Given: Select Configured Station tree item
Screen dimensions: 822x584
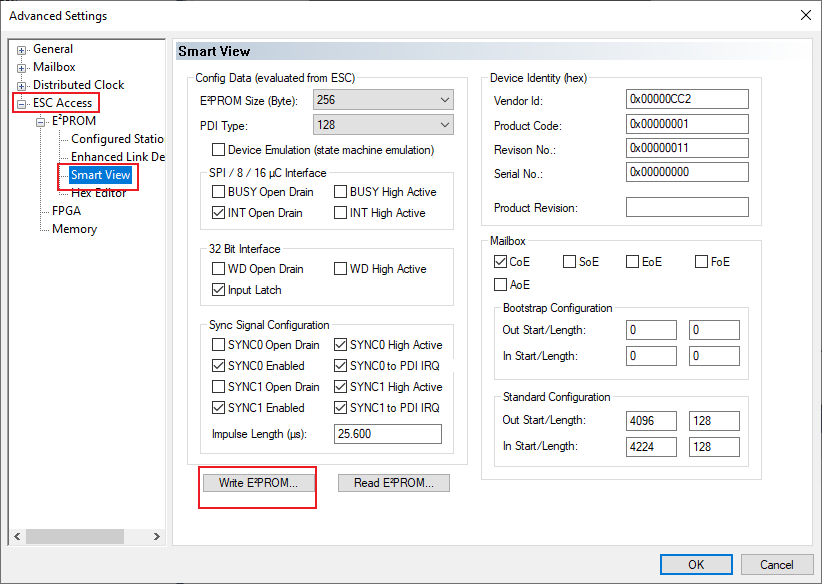Looking at the screenshot, I should (x=116, y=139).
